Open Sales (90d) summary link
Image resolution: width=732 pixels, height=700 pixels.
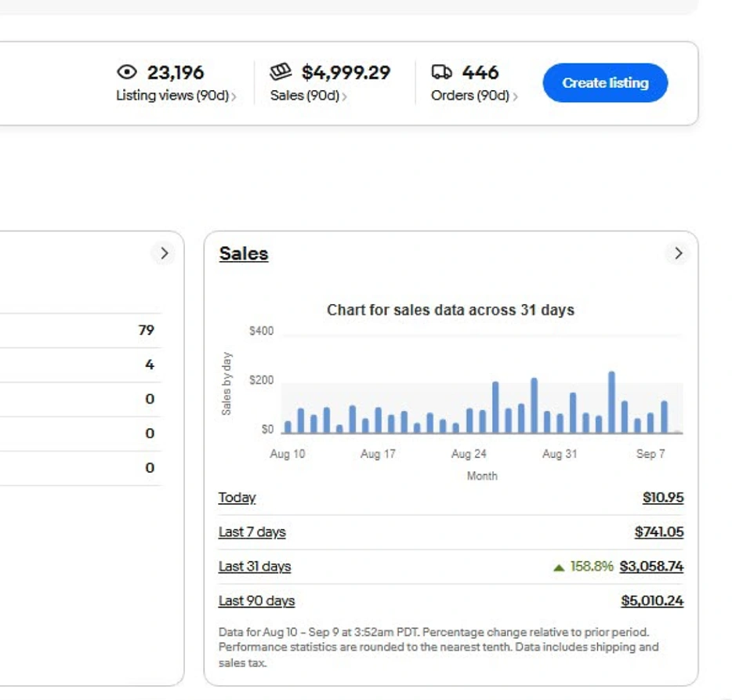click(x=308, y=96)
